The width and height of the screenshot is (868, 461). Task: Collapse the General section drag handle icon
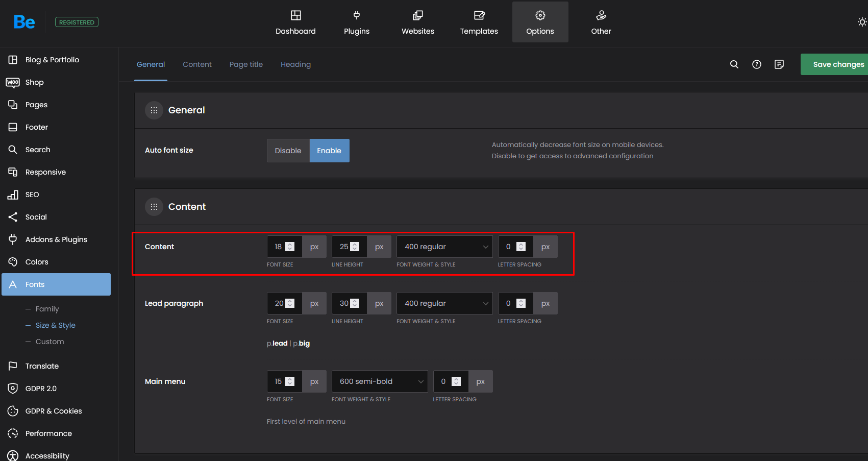[154, 110]
